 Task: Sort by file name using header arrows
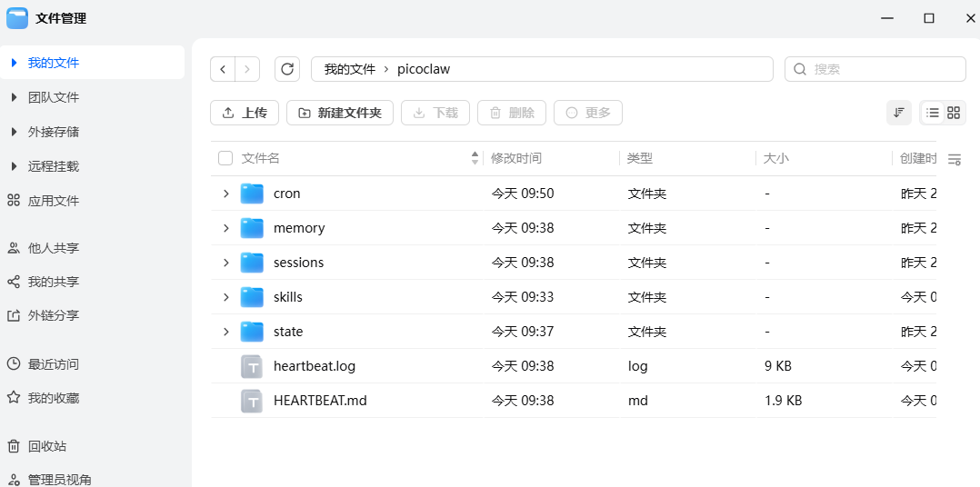[475, 158]
